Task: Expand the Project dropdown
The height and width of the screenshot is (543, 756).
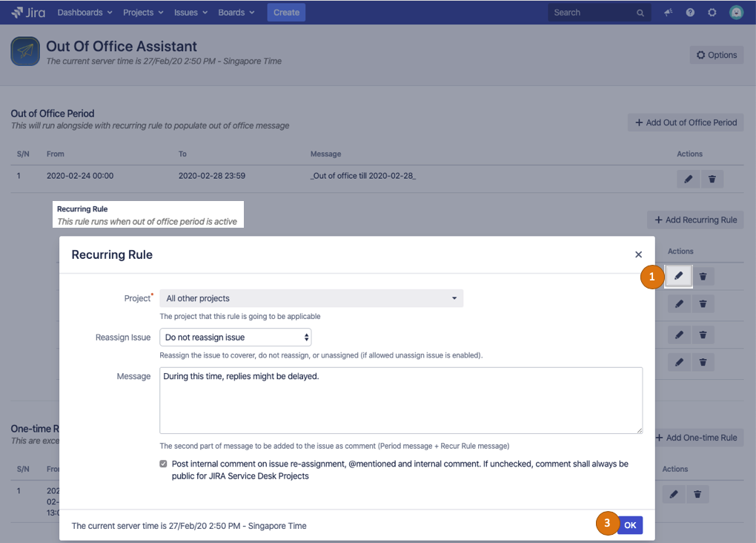Action: 311,298
